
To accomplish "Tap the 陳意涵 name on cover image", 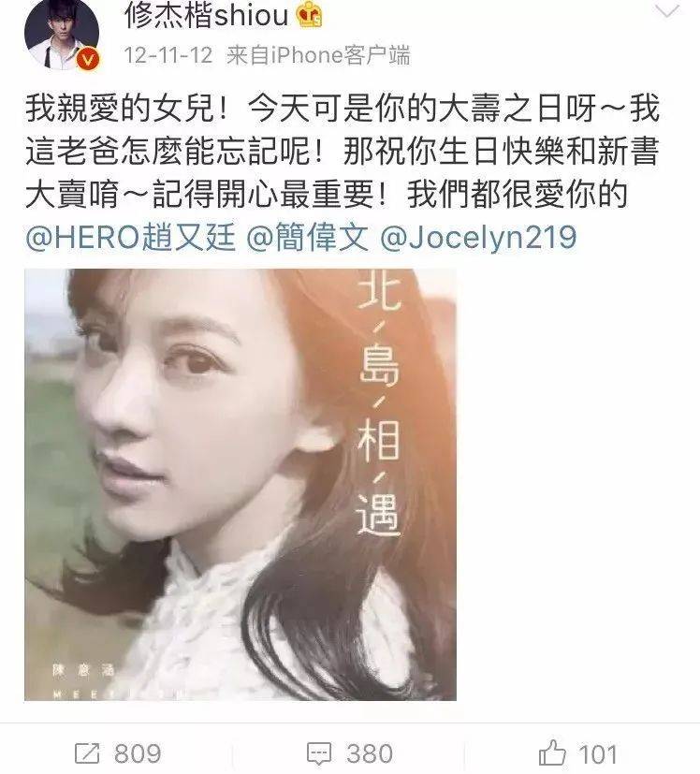I will coord(84,670).
